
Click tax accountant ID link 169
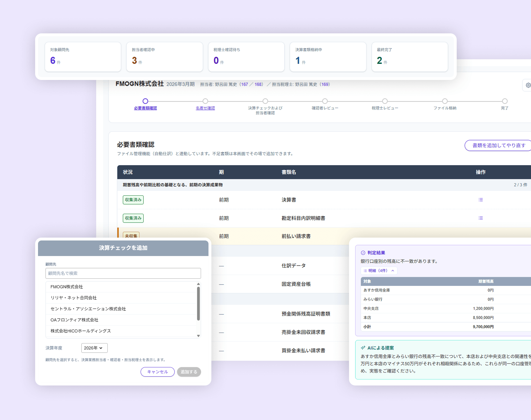pos(325,84)
